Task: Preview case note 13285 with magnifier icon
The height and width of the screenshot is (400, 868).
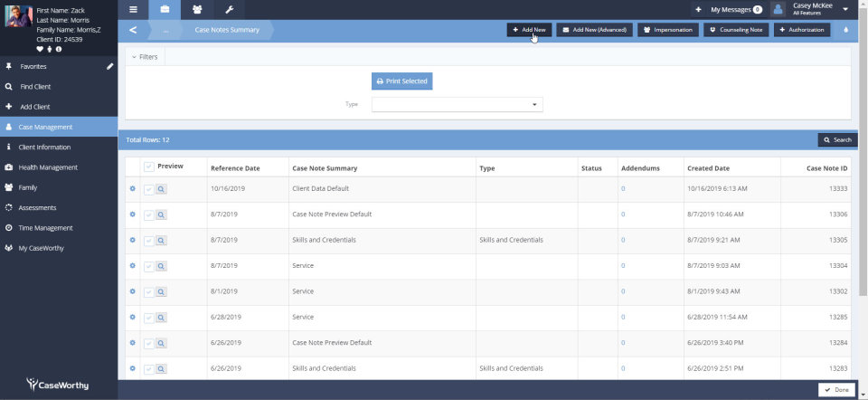Action: coord(161,318)
